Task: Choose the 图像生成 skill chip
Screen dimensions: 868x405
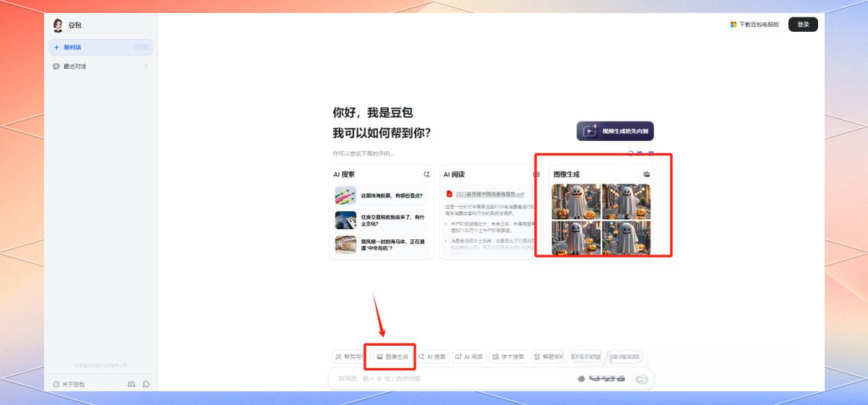Action: click(x=392, y=357)
